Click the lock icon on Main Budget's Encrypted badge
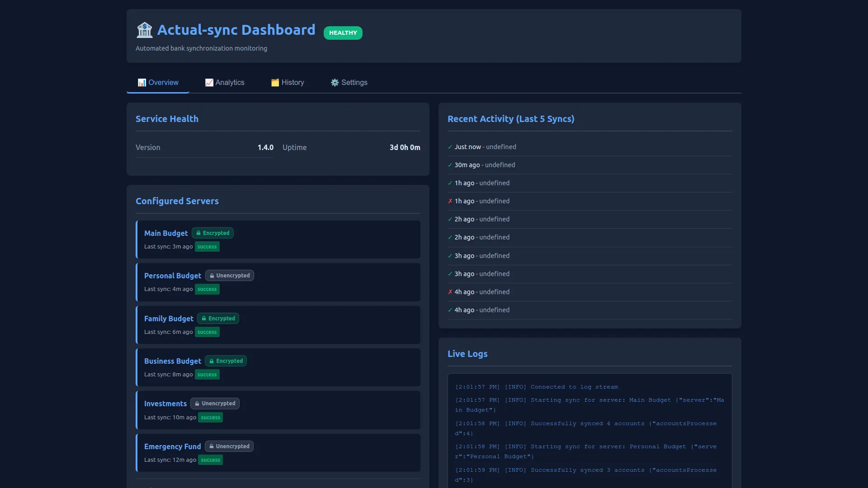Image resolution: width=868 pixels, height=488 pixels. click(x=198, y=233)
